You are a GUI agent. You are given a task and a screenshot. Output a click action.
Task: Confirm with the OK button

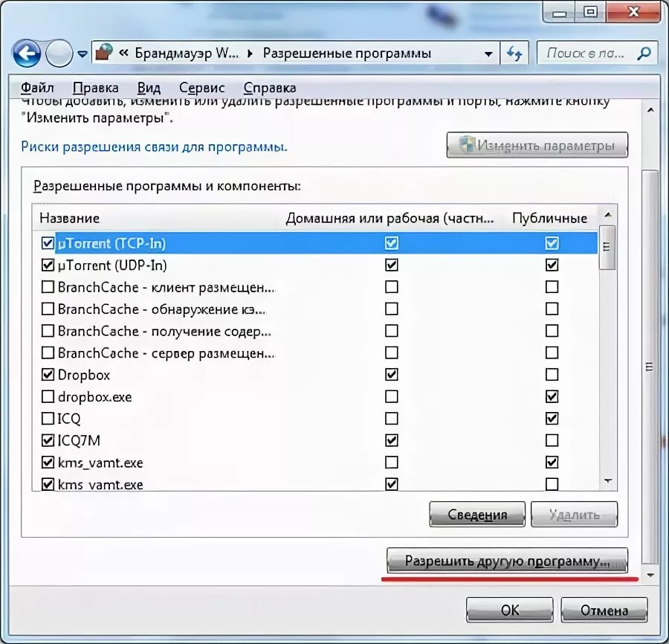[509, 610]
